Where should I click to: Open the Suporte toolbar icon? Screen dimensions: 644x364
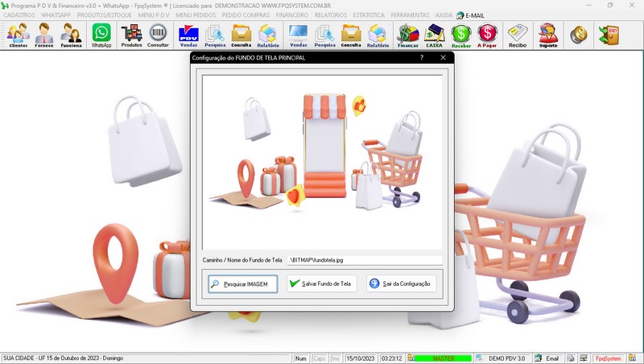pos(548,35)
